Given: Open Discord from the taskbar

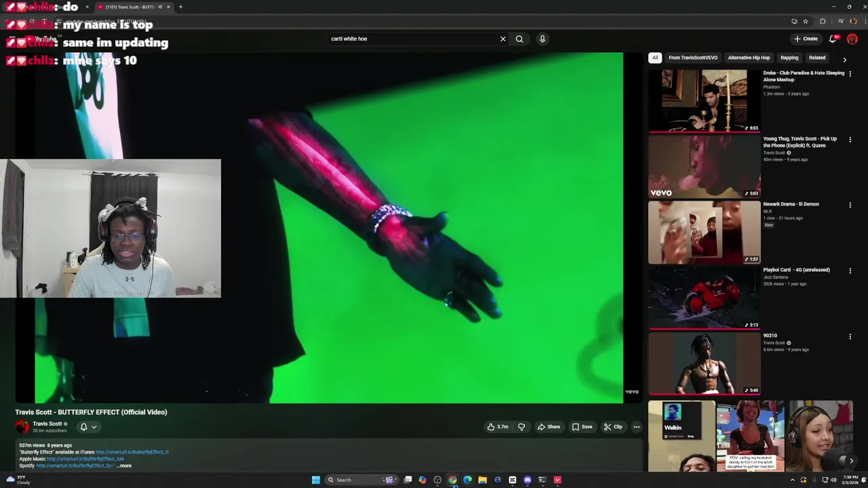Looking at the screenshot, I should coord(527,480).
